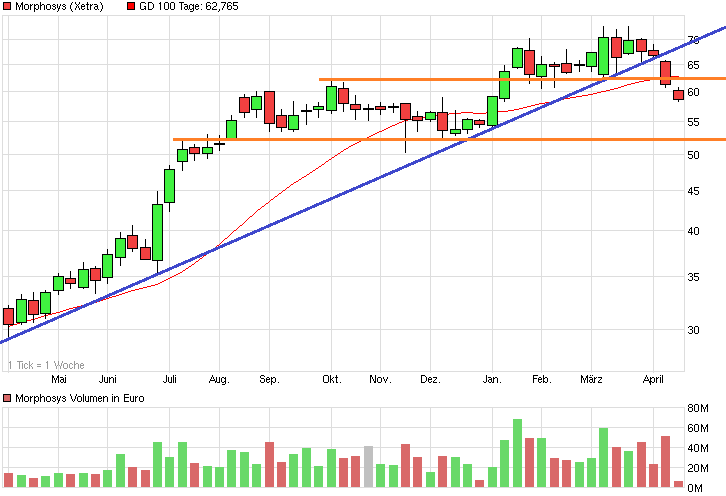Click the 'Okt.' month label

[x=332, y=379]
